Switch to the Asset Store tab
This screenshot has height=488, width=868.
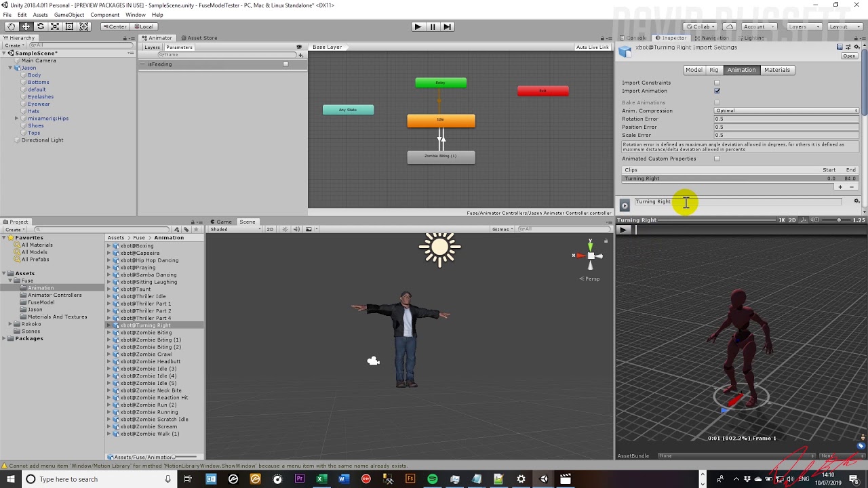click(x=199, y=38)
